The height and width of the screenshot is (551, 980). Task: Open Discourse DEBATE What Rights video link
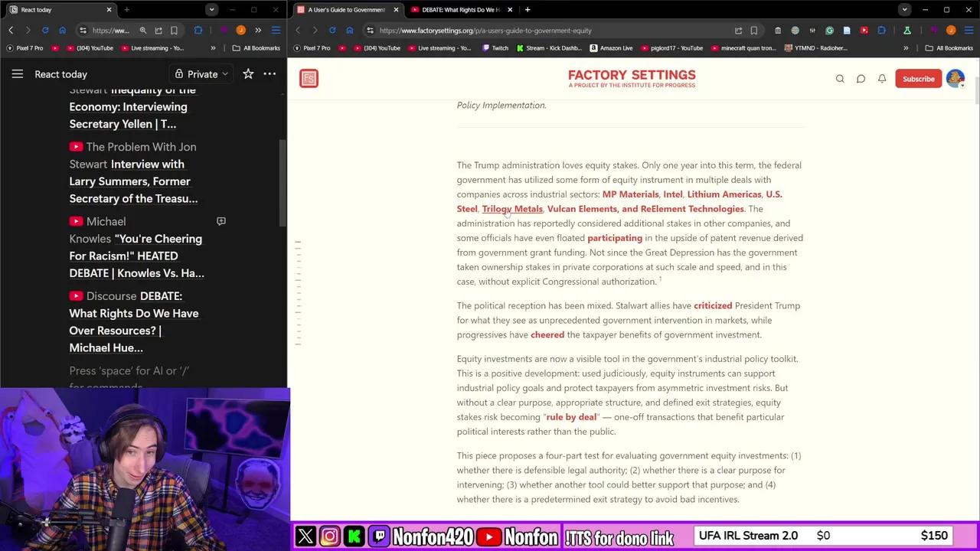point(134,321)
